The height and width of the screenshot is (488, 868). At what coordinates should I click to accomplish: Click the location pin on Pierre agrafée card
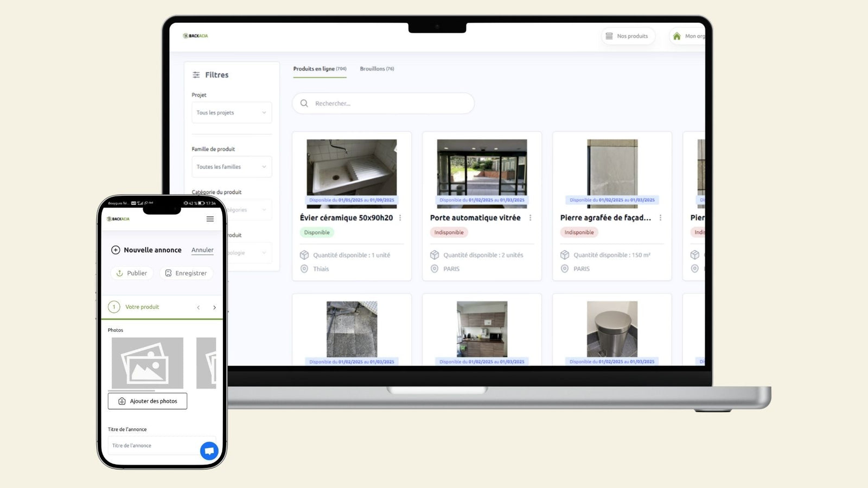565,269
